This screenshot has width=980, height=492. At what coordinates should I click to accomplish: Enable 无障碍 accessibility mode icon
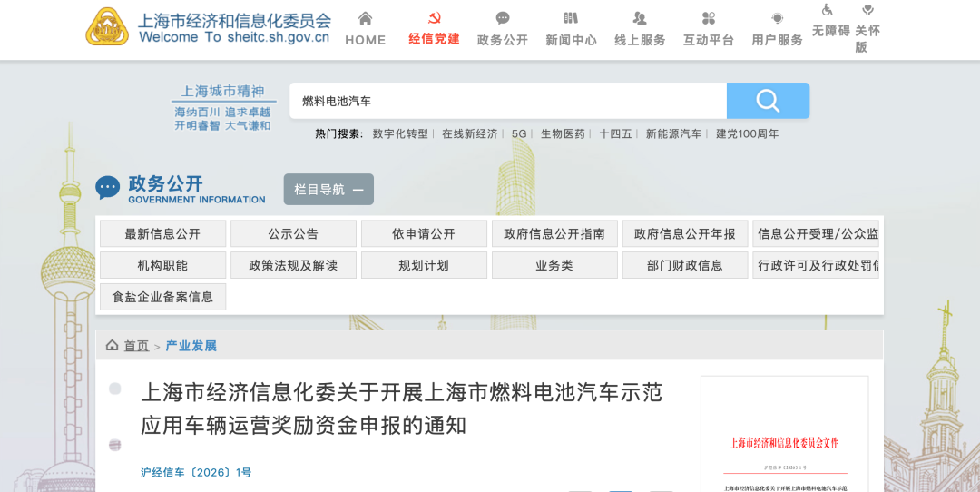(x=828, y=11)
